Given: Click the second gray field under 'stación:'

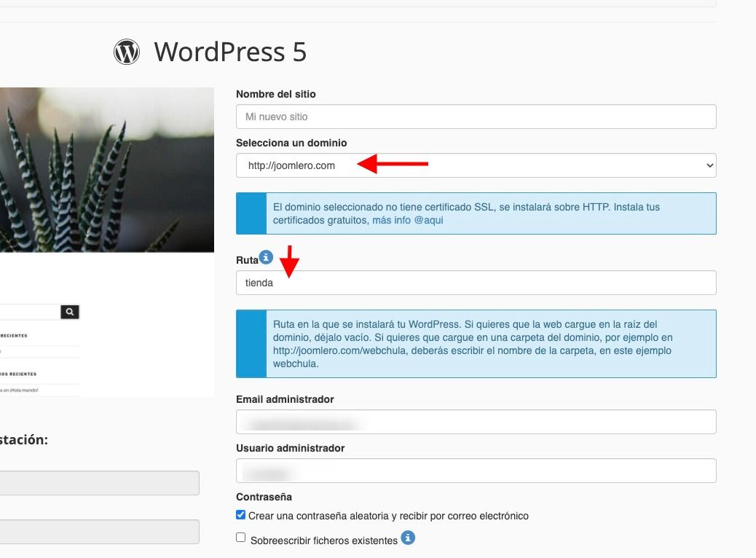Looking at the screenshot, I should tap(99, 532).
